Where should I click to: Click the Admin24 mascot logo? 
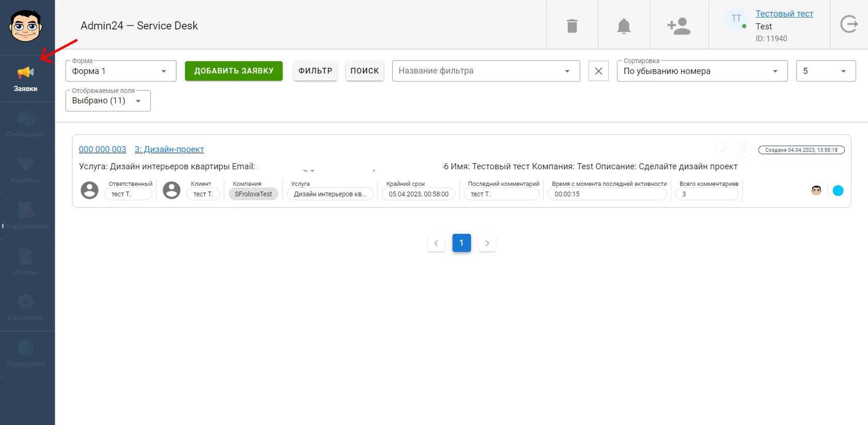pyautogui.click(x=25, y=26)
